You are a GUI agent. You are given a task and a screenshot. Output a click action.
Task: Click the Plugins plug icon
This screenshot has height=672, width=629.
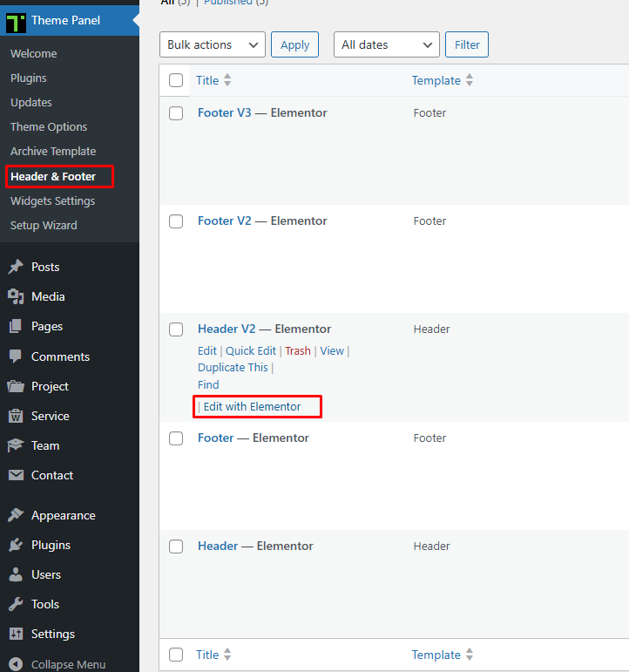tap(16, 545)
